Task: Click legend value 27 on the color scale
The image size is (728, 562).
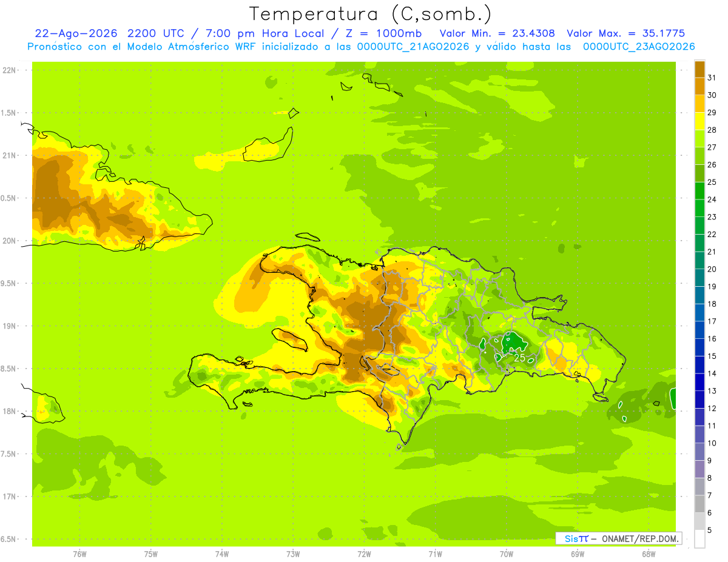Action: 712,147
